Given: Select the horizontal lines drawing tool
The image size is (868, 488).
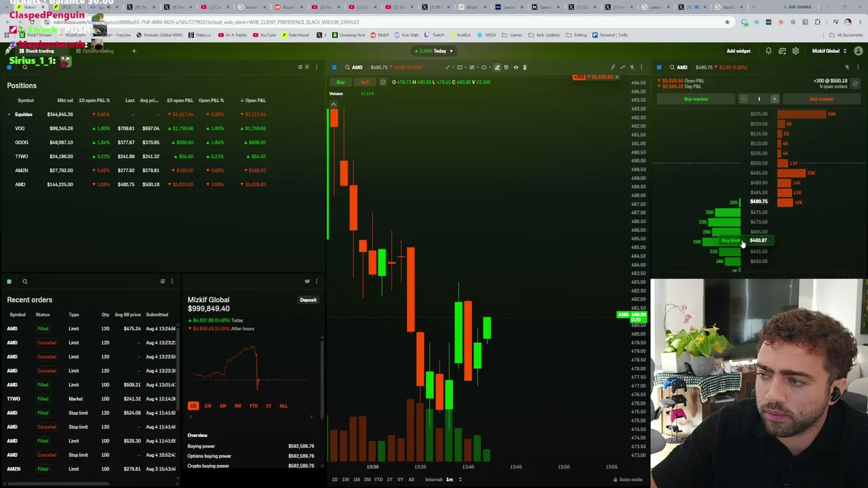Looking at the screenshot, I should pos(472,67).
